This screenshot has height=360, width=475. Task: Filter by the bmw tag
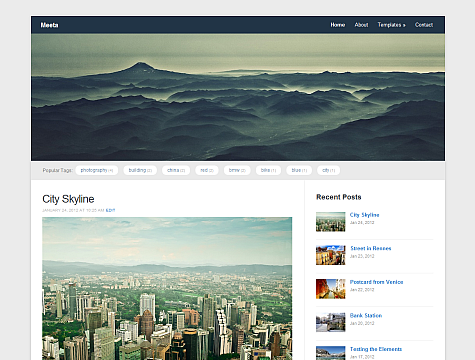click(237, 170)
